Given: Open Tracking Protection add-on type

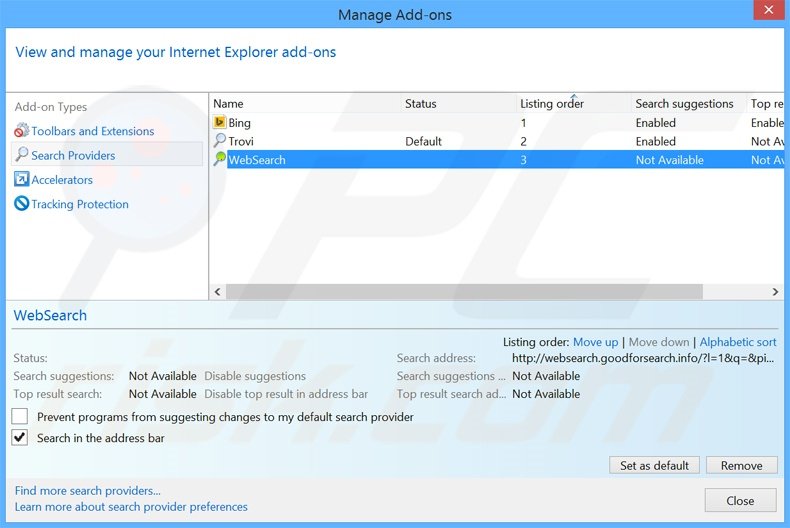Looking at the screenshot, I should (x=80, y=204).
